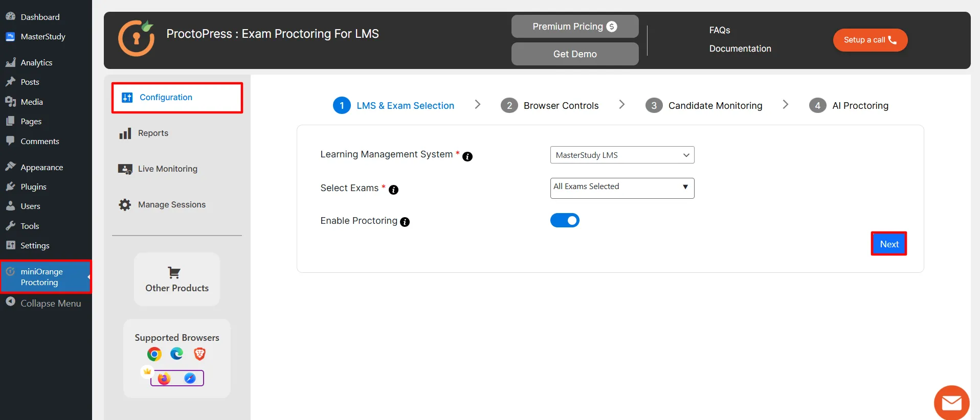This screenshot has width=980, height=420.
Task: Open the orange mail chat bubble
Action: 952,403
